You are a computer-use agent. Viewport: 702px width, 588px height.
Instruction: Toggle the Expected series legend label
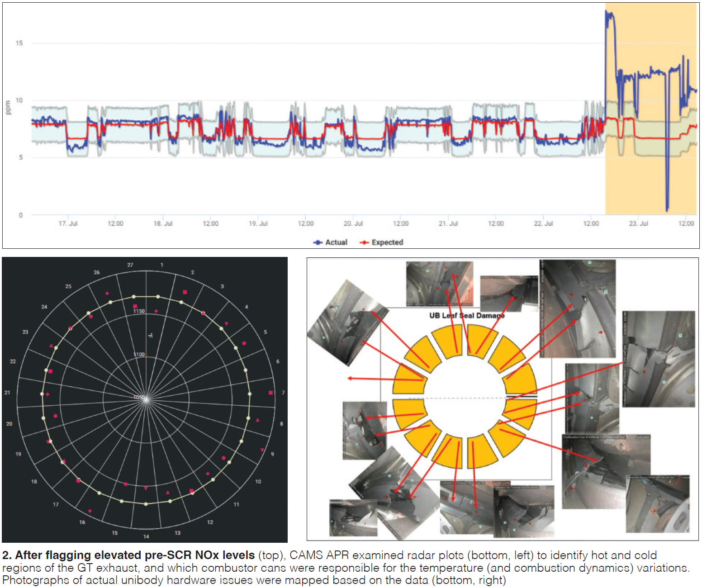click(x=387, y=242)
